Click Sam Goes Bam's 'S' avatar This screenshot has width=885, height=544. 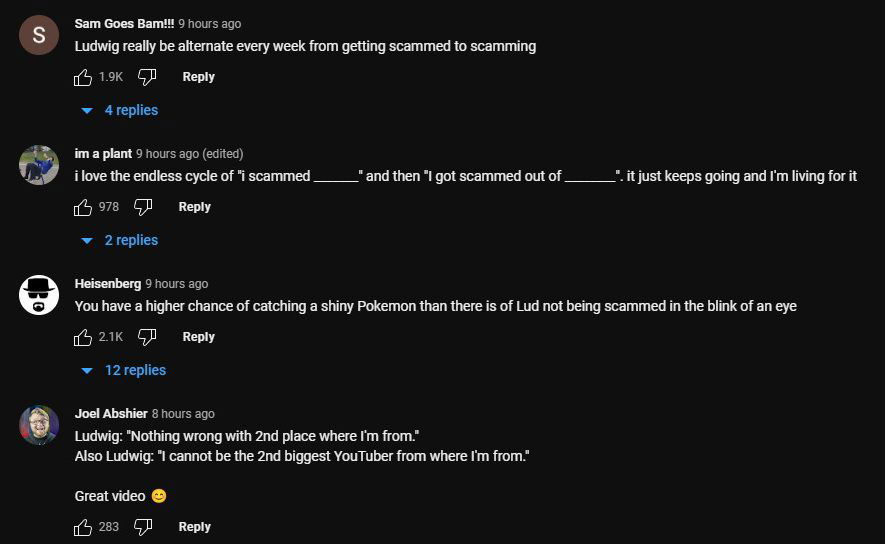pos(39,35)
